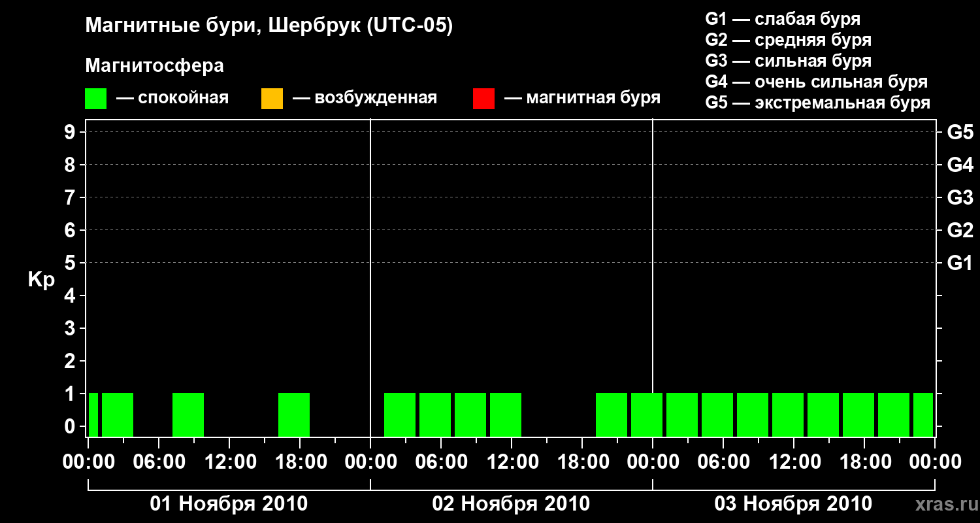Click the — возбужденная legend label
Viewport: 980px width, 523px height.
[365, 99]
